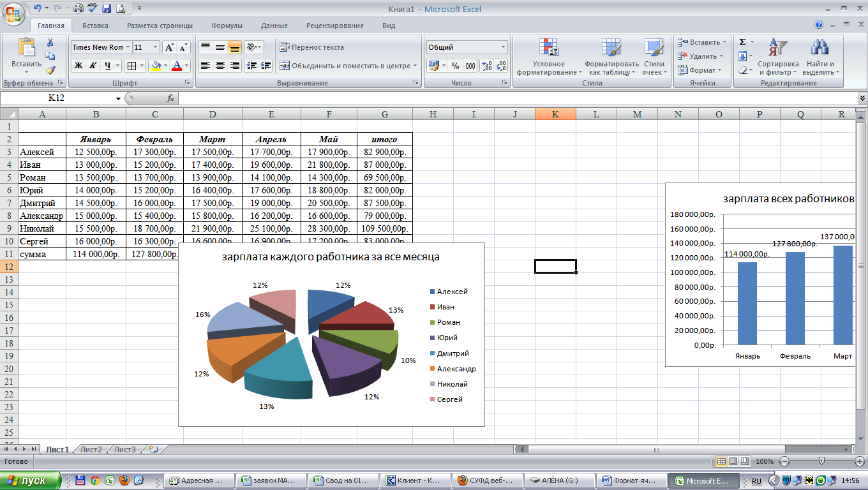Select the Лист2 sheet tab
This screenshot has height=490, width=868.
[91, 449]
